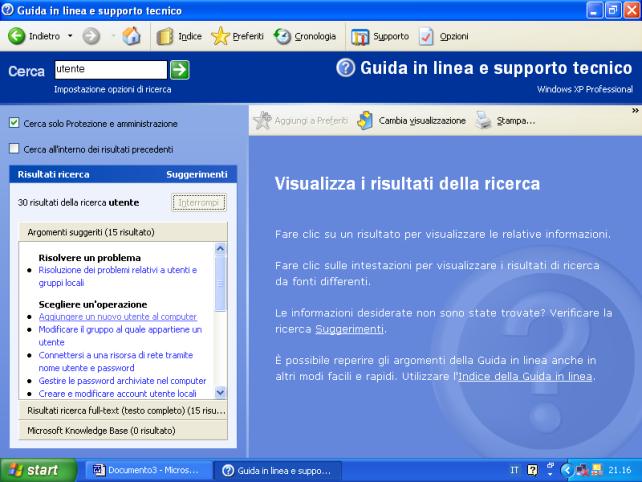The image size is (642, 482).
Task: Open 'Aggiungere un nuovo utente al computer'
Action: click(x=118, y=317)
